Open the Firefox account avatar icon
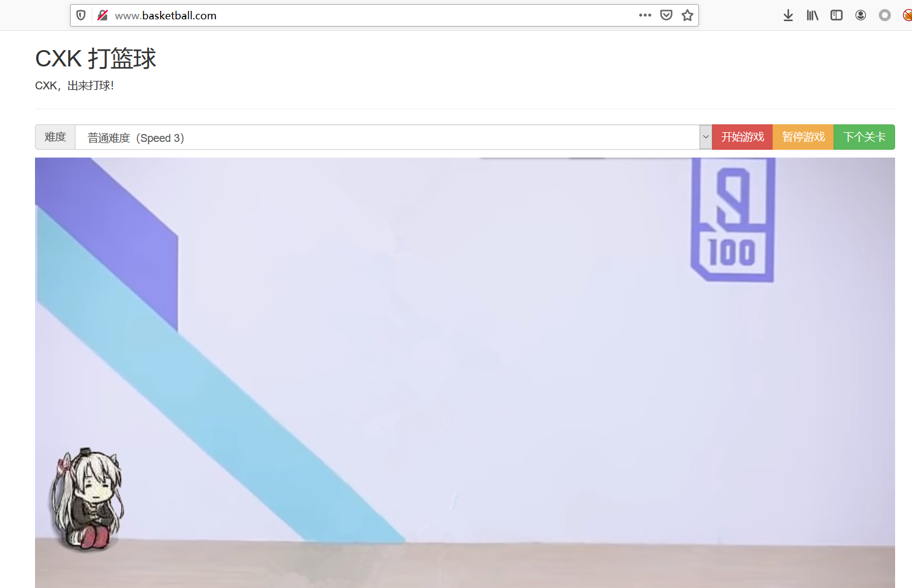This screenshot has width=912, height=588. tap(861, 15)
